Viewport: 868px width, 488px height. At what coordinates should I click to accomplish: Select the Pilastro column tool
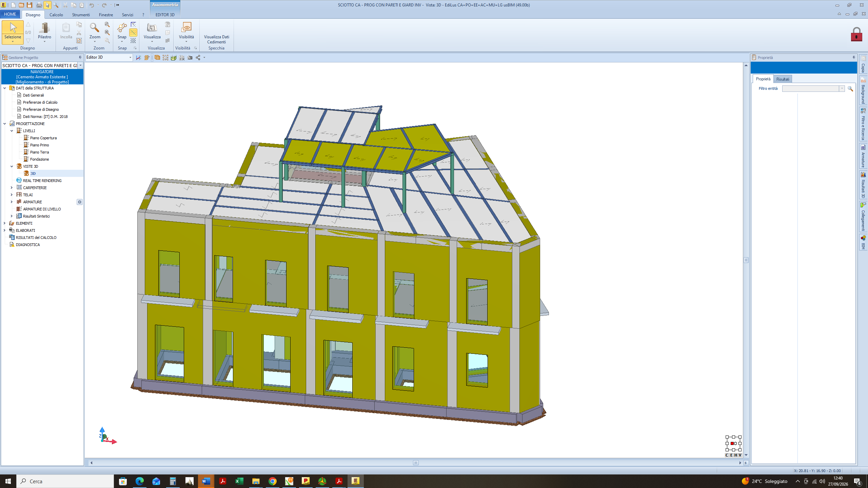(44, 32)
